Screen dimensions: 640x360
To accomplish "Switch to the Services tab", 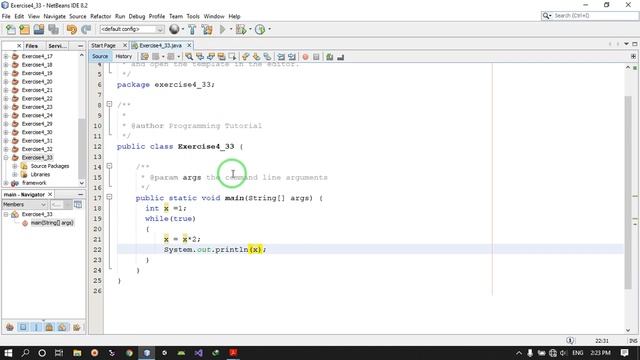I will tap(57, 46).
